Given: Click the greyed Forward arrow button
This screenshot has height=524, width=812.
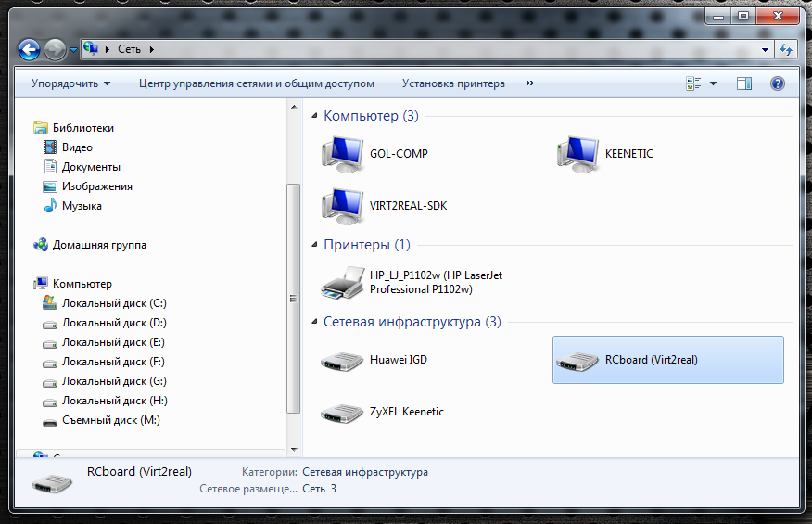Looking at the screenshot, I should (55, 50).
